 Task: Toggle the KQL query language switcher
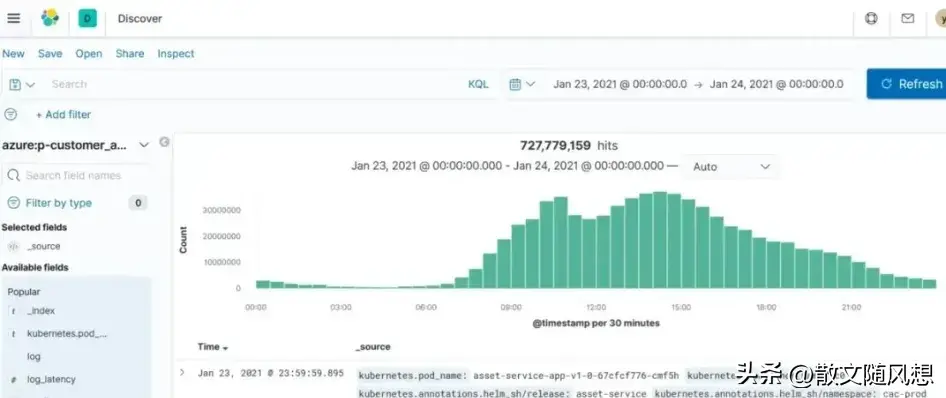(x=478, y=84)
